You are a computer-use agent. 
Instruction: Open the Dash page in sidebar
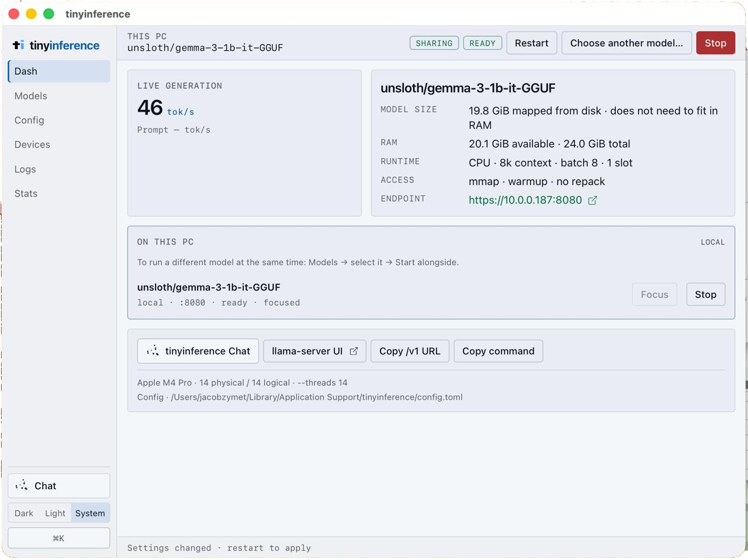click(x=59, y=71)
